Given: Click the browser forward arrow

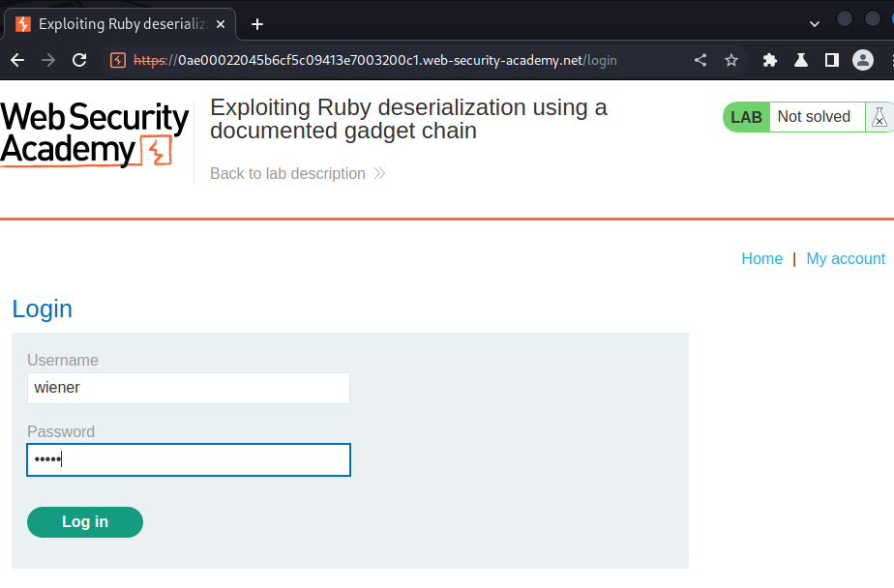Looking at the screenshot, I should tap(48, 60).
